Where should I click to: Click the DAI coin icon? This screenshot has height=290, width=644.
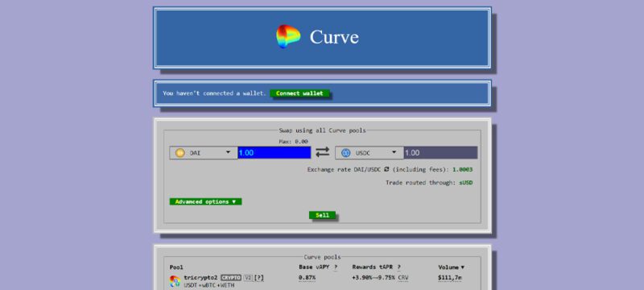coord(180,153)
